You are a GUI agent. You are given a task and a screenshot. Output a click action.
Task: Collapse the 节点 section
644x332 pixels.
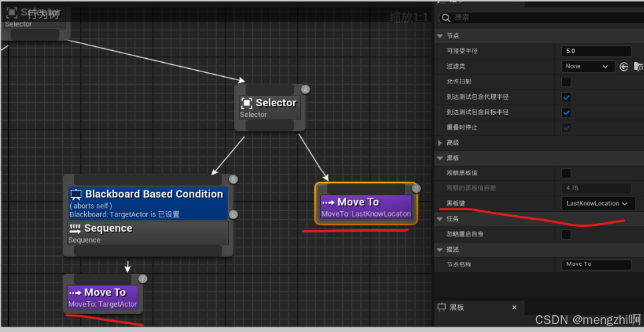pos(440,36)
